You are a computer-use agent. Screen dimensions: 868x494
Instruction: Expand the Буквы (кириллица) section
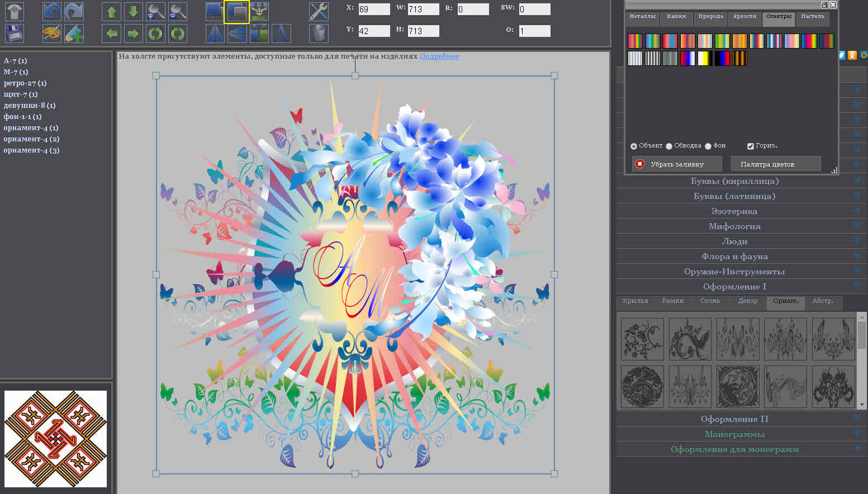pos(742,181)
